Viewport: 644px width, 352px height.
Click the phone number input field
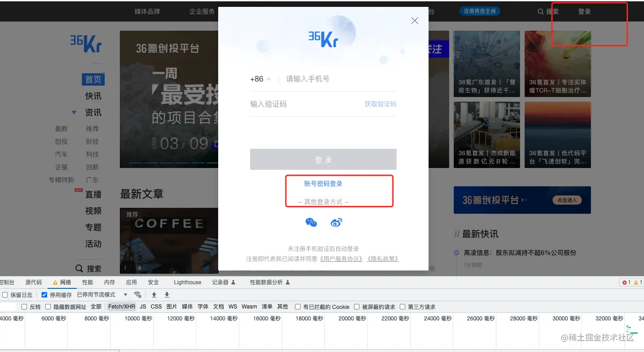[341, 79]
